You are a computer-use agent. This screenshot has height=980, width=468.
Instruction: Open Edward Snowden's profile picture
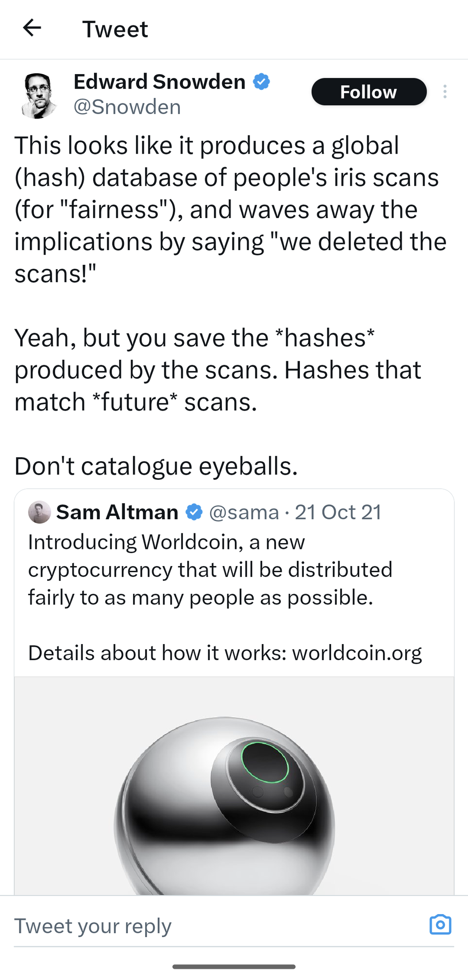38,96
